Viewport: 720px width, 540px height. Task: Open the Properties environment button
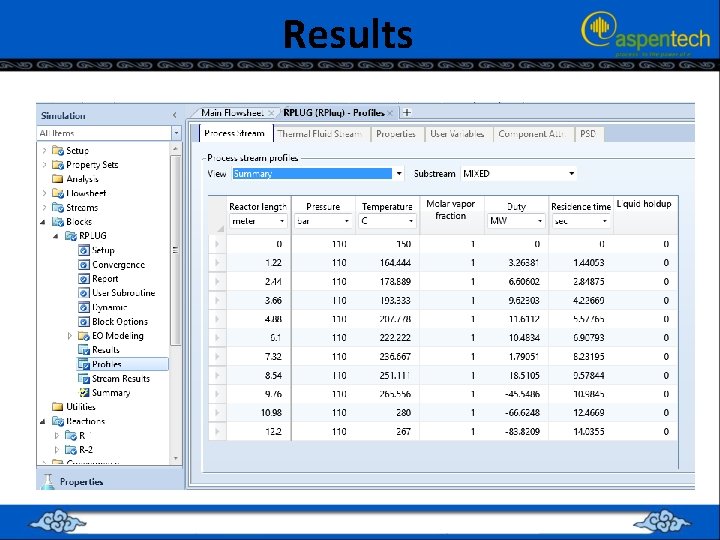coord(110,481)
